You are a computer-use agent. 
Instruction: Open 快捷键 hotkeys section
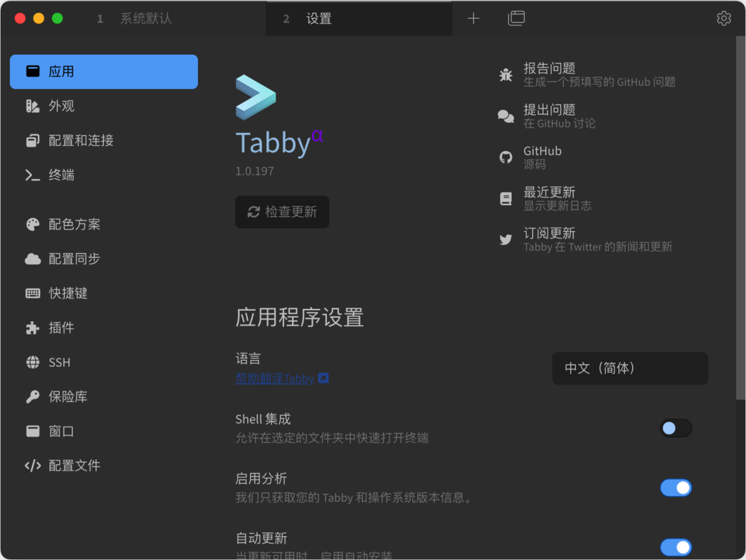(104, 293)
